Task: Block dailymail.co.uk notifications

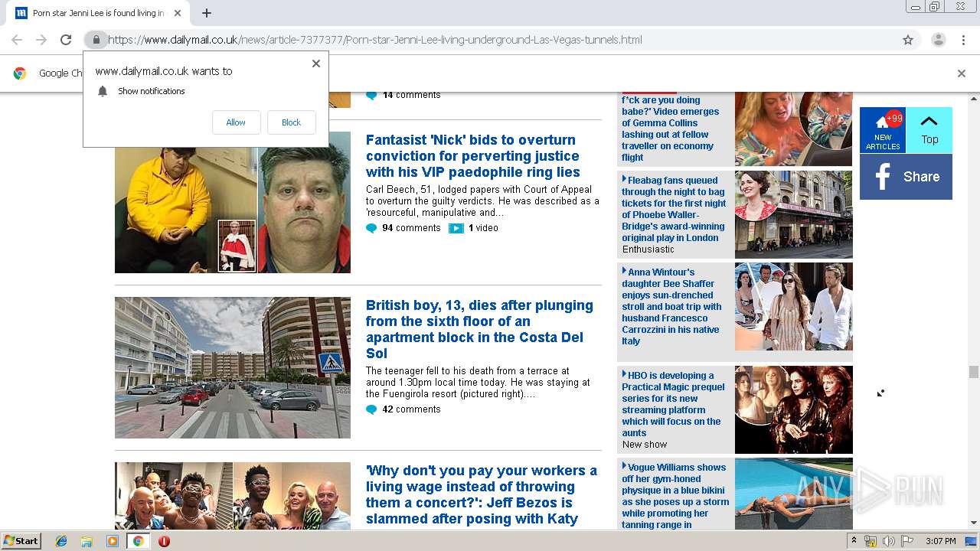Action: point(291,122)
